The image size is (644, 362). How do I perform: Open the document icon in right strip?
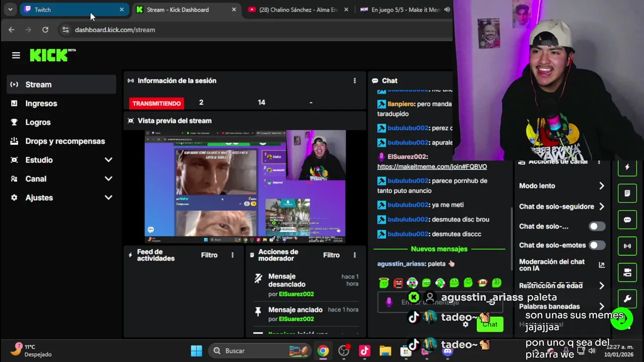click(627, 194)
